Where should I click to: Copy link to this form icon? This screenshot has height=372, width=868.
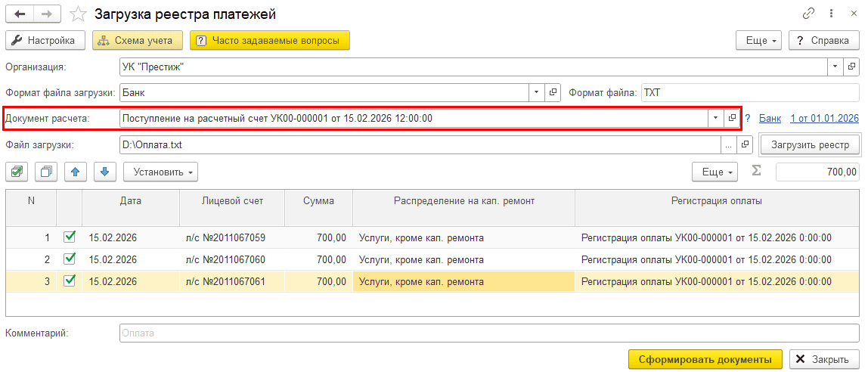(809, 14)
